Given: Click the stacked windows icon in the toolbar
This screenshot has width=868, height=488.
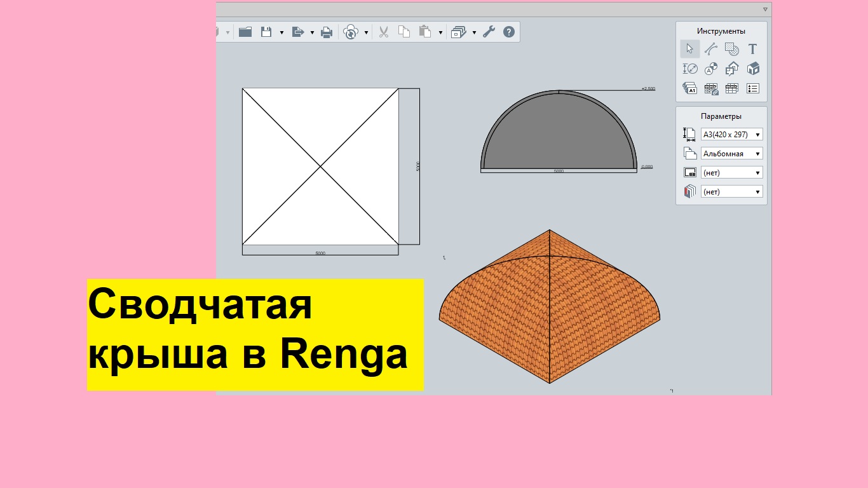Looking at the screenshot, I should click(459, 32).
